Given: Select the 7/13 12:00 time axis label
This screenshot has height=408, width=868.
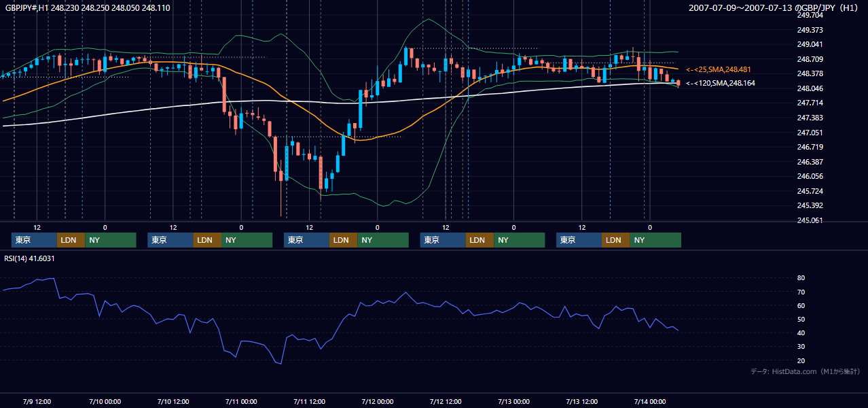Looking at the screenshot, I should pos(582,401).
